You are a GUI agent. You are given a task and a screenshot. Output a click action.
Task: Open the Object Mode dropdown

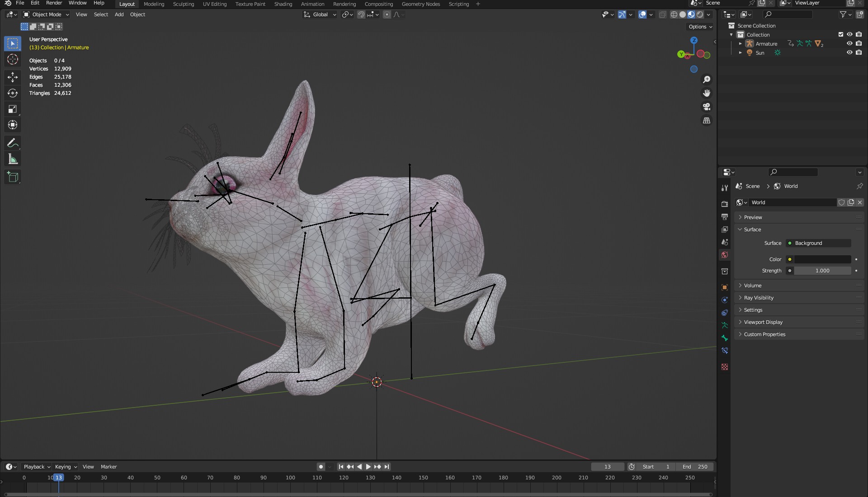tap(47, 14)
